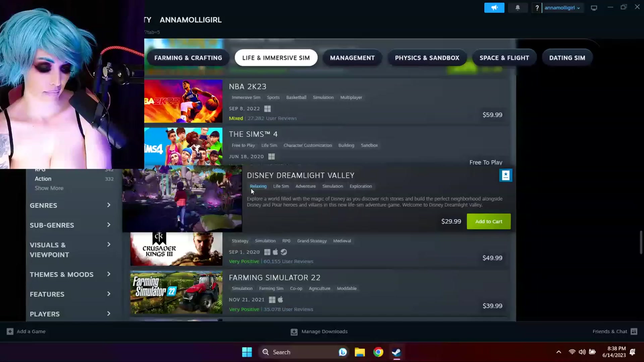Open the notifications bell icon
The height and width of the screenshot is (362, 644).
point(518,8)
